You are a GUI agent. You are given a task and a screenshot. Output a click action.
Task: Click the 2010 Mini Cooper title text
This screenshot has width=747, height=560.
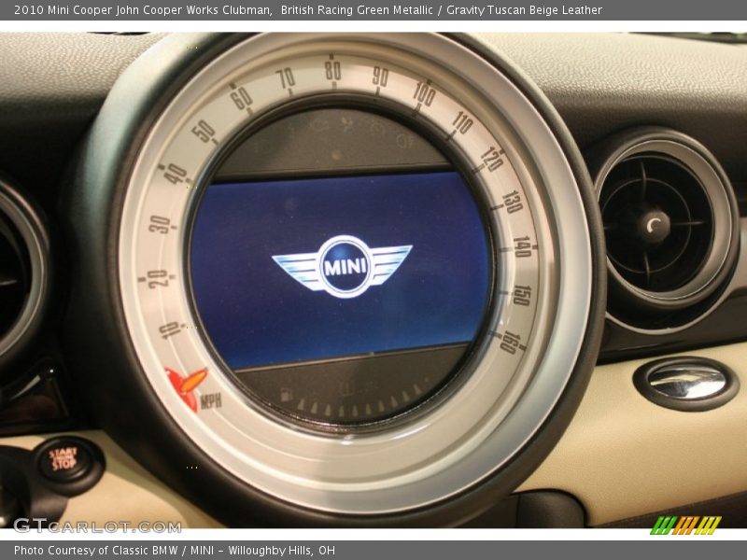coord(143,10)
